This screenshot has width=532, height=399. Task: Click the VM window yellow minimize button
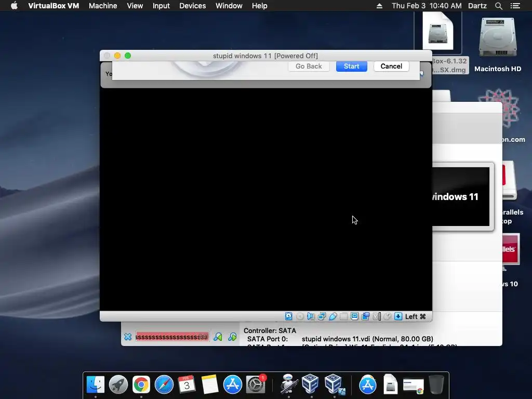(x=117, y=56)
